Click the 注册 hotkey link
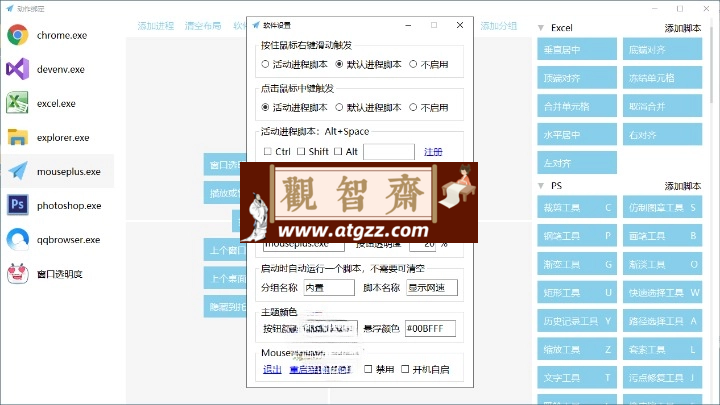This screenshot has height=405, width=720. 433,152
